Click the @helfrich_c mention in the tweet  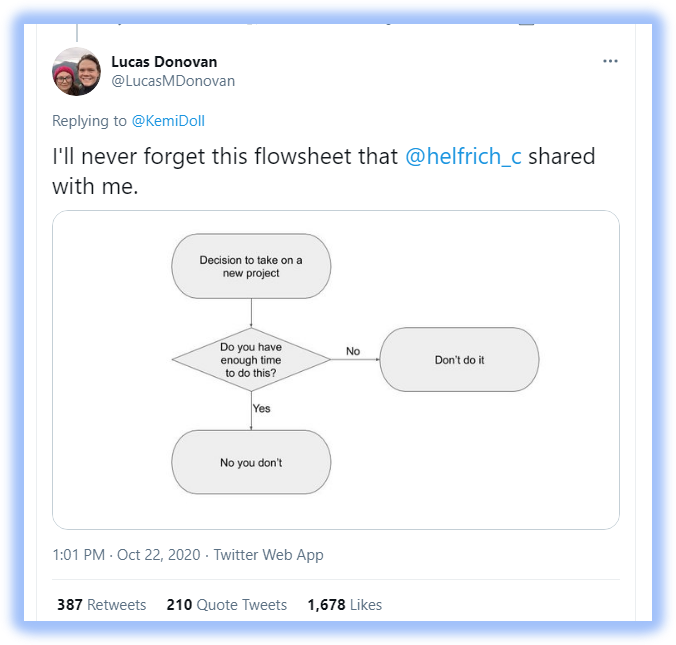tap(463, 157)
